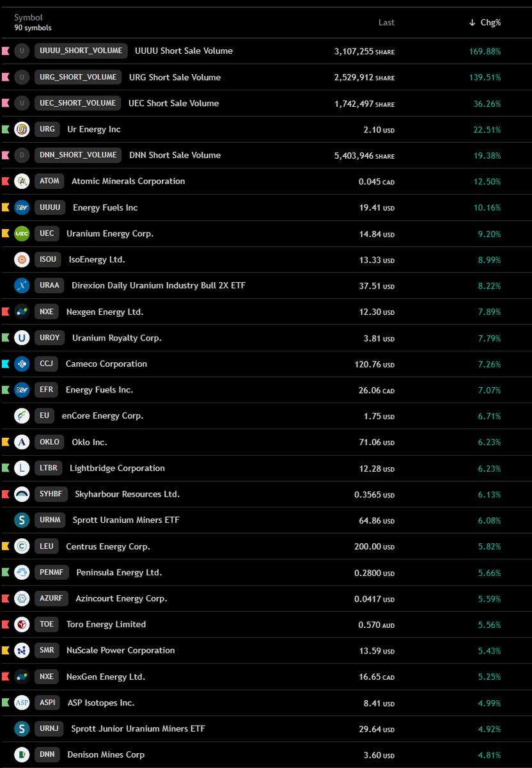Viewport: 532px width, 768px height.
Task: Click the NuScale Power Corporation logo
Action: coord(22,651)
